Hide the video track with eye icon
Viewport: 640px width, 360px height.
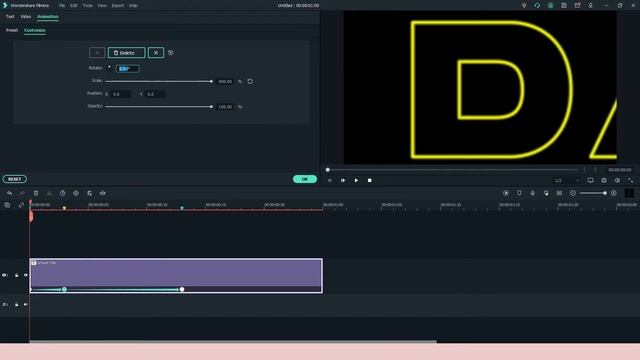coord(25,276)
